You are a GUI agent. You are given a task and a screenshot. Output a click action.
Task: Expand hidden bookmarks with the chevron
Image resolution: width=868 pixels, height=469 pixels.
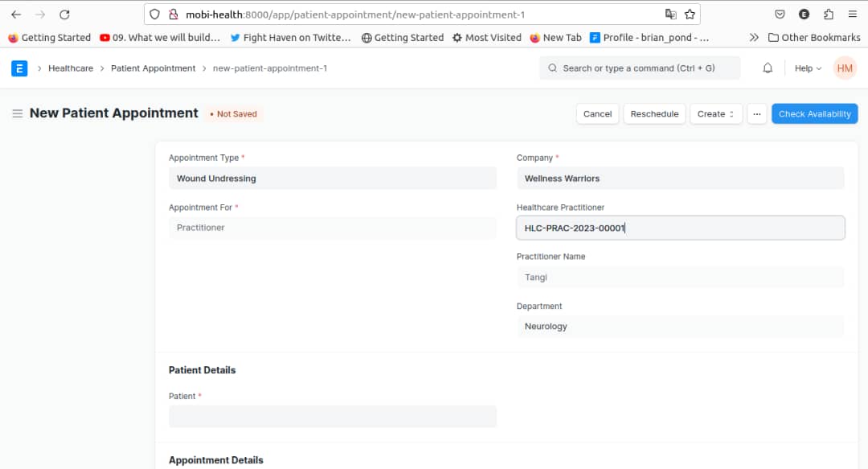[754, 37]
